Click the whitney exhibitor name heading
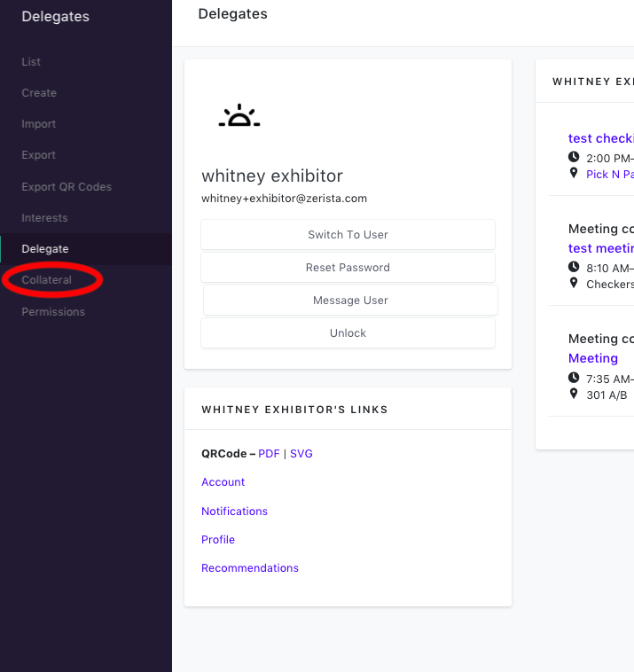Viewport: 634px width, 672px height. tap(272, 176)
